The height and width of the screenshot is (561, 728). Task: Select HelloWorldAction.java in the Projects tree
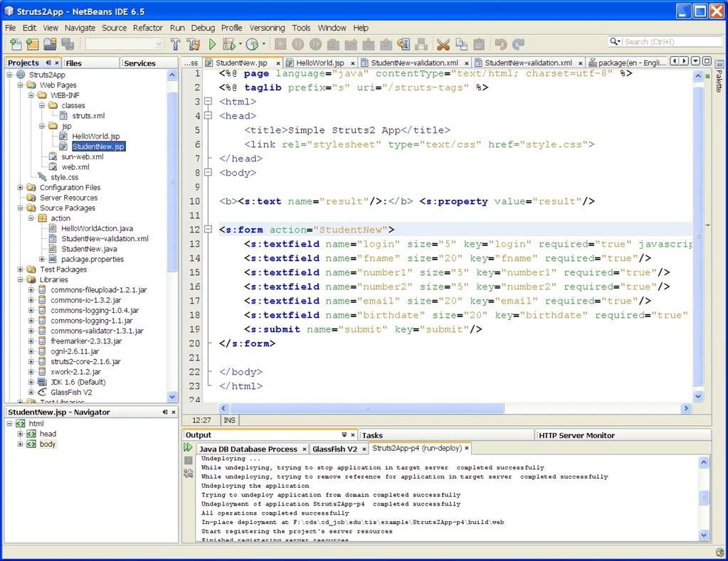click(97, 228)
